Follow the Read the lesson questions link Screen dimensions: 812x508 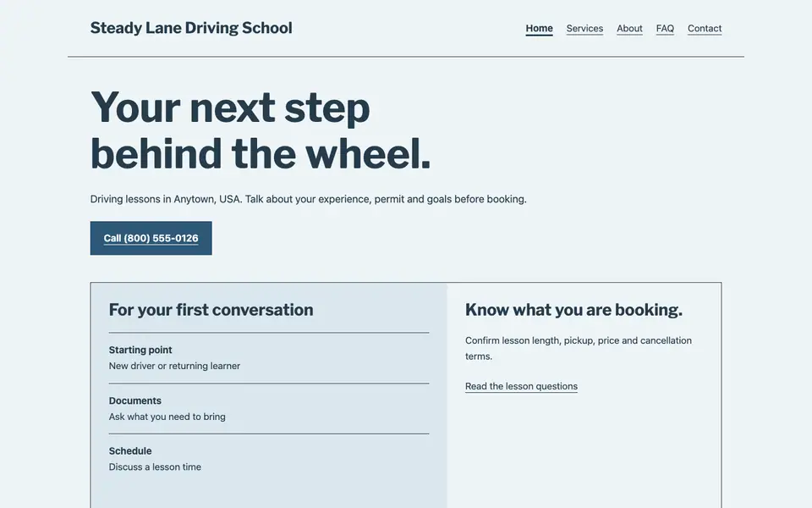[x=521, y=386]
